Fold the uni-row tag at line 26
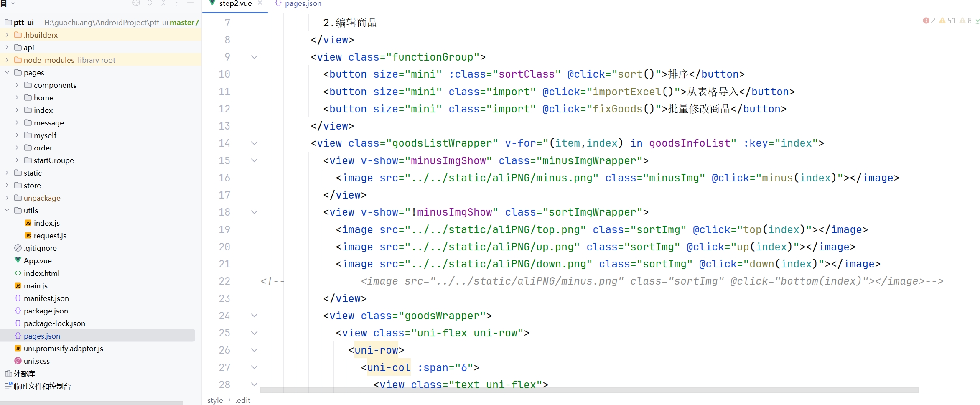Image resolution: width=980 pixels, height=405 pixels. 254,350
